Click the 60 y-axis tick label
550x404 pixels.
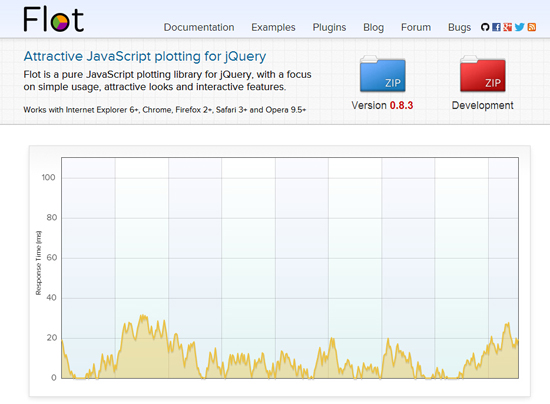[52, 257]
